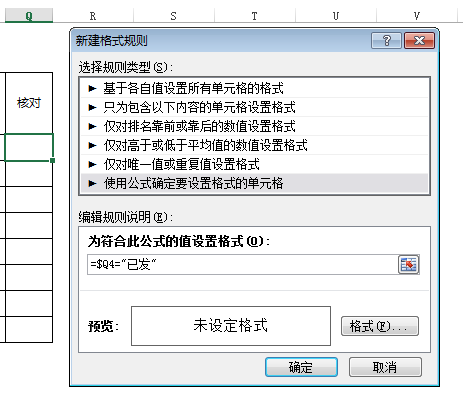Click the 选择规则类型(S) label
This screenshot has height=400, width=463.
(x=126, y=68)
